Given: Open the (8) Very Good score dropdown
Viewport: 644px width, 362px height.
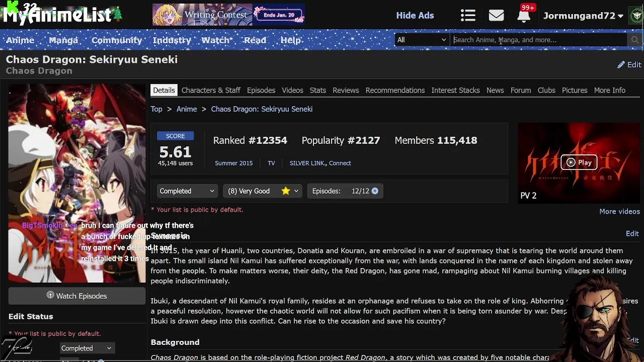Looking at the screenshot, I should point(263,191).
